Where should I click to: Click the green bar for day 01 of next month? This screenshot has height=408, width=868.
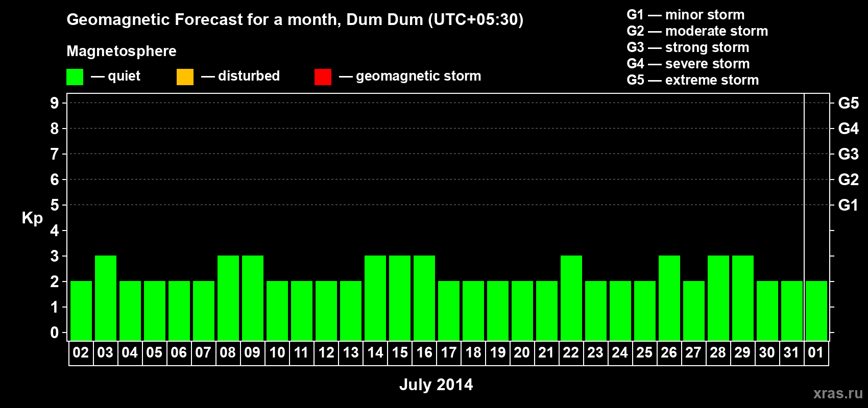point(816,311)
